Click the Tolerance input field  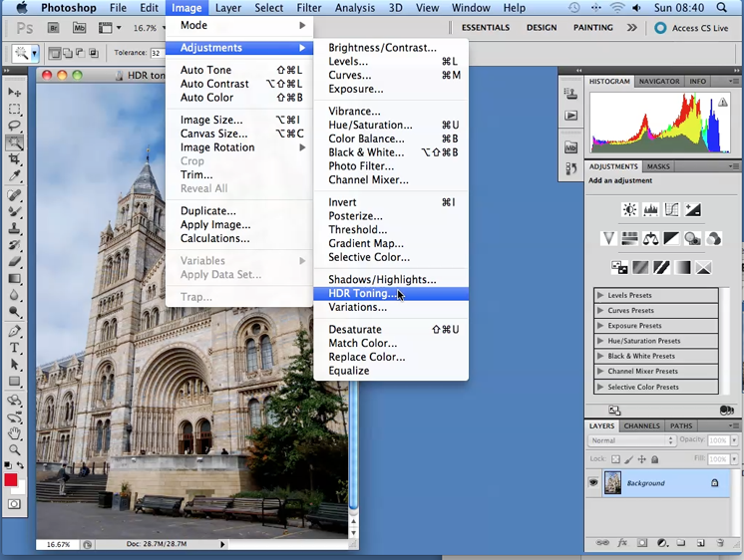click(x=157, y=53)
